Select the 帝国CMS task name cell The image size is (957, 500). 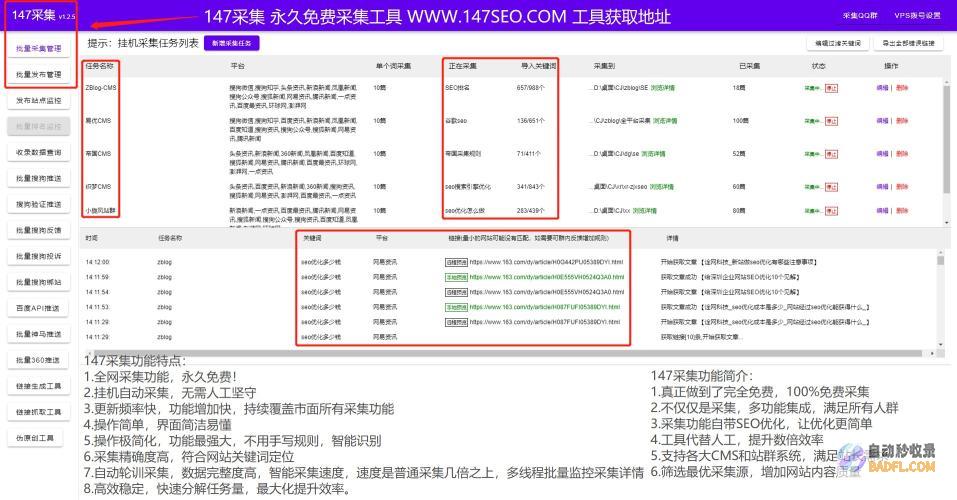tap(98, 154)
